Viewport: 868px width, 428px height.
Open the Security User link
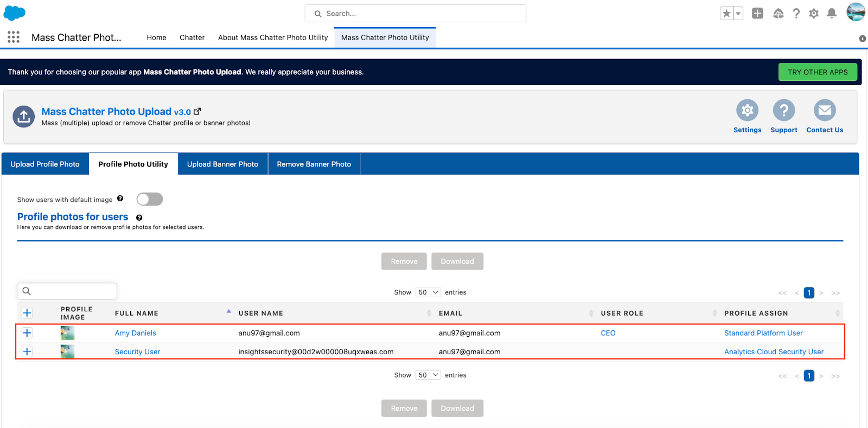137,352
